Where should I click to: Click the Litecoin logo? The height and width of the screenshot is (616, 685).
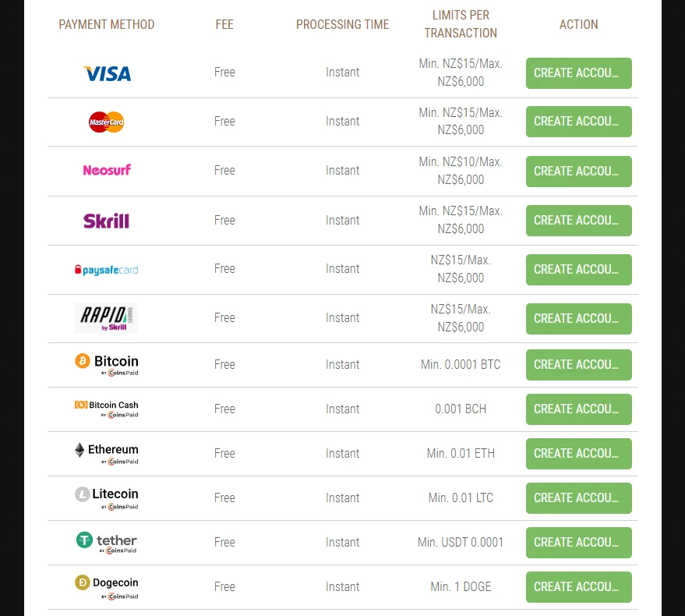107,497
